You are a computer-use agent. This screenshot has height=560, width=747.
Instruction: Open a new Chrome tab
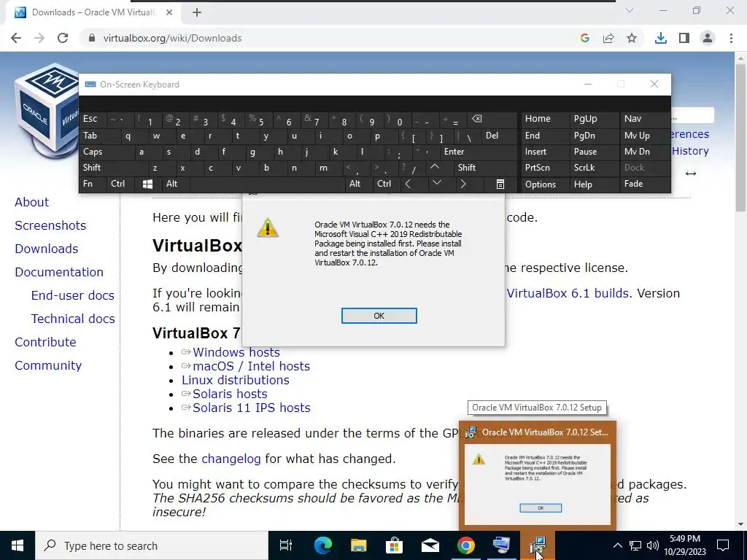click(197, 12)
